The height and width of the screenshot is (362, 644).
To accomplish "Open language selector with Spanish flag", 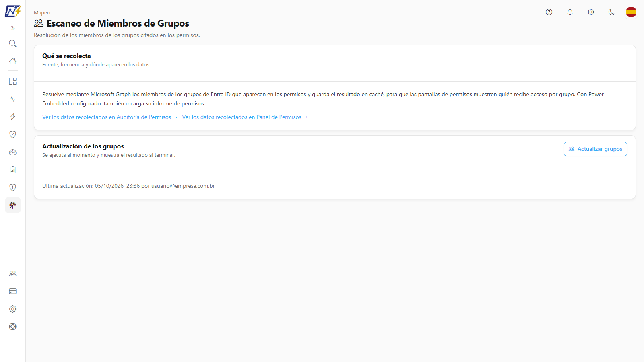I will pyautogui.click(x=631, y=12).
